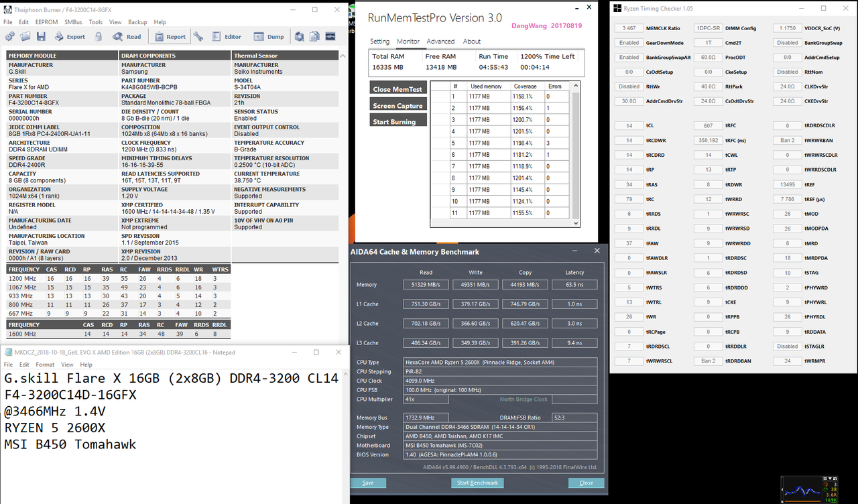Click the tRFC value field 607
Viewport: 858px width, 504px height.
[709, 125]
